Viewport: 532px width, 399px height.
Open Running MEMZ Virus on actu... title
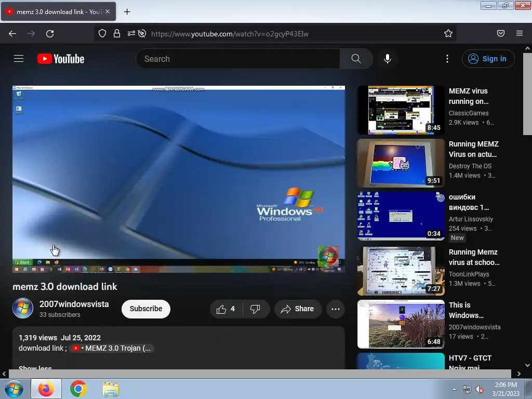click(474, 149)
